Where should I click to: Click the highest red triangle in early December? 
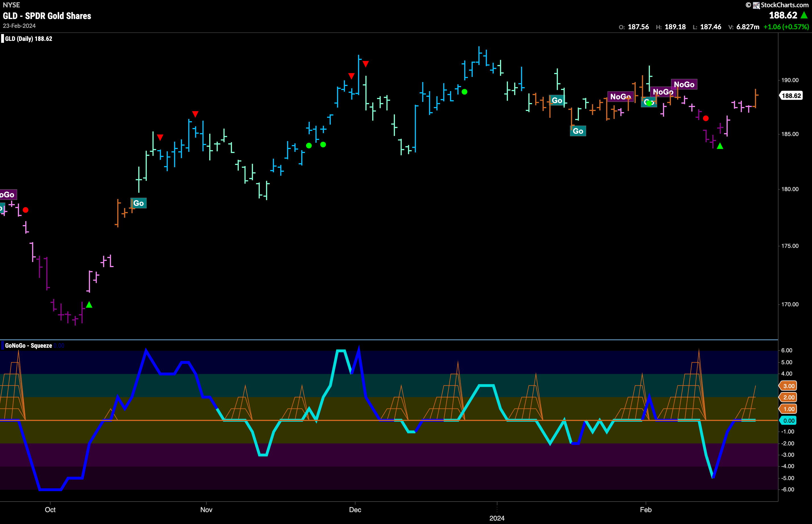(365, 64)
